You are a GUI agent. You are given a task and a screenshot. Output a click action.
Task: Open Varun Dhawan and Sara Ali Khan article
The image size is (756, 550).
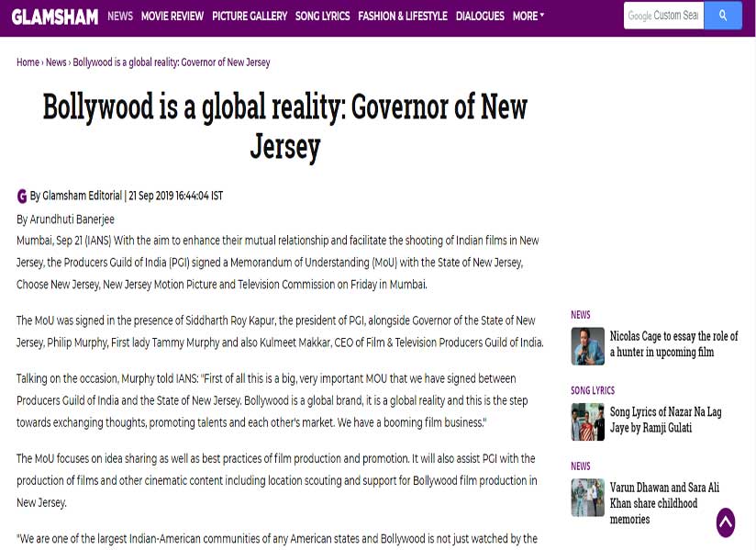[x=664, y=503]
